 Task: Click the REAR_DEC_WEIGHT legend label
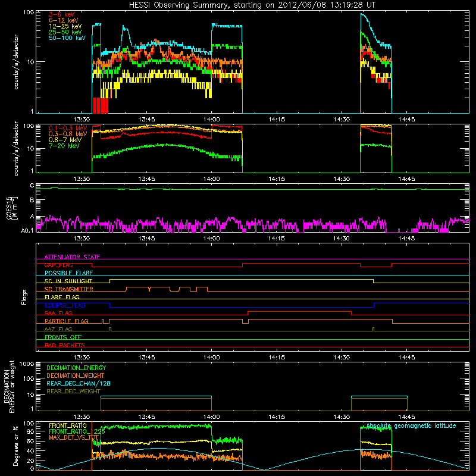tap(73, 392)
